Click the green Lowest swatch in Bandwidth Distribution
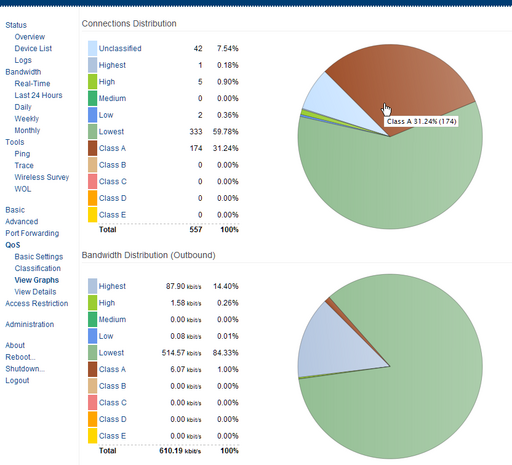512x465 pixels. (92, 353)
